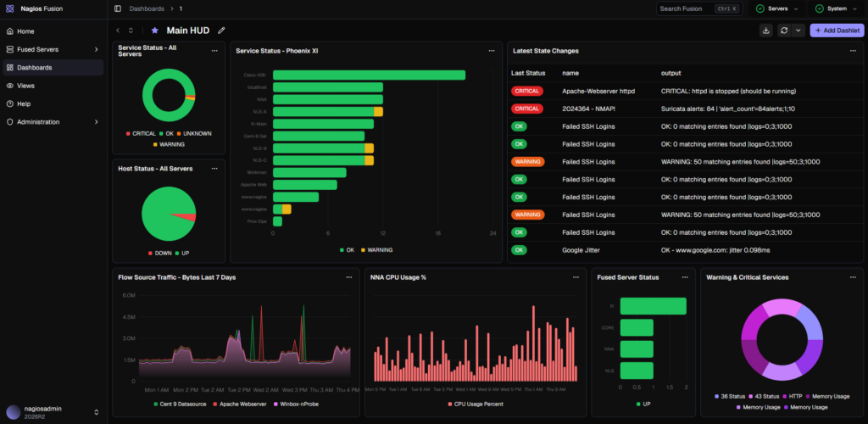Image resolution: width=868 pixels, height=424 pixels.
Task: Select Dashboards in the sidebar
Action: click(53, 68)
